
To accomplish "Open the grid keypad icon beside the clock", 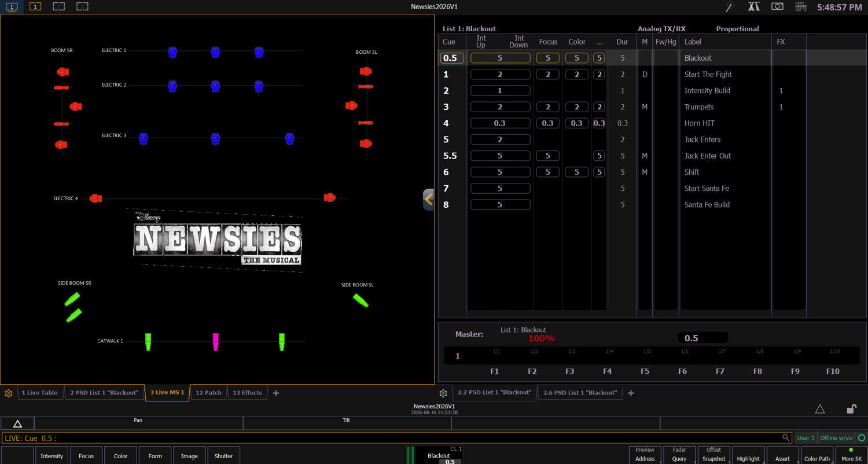I will (x=801, y=6).
